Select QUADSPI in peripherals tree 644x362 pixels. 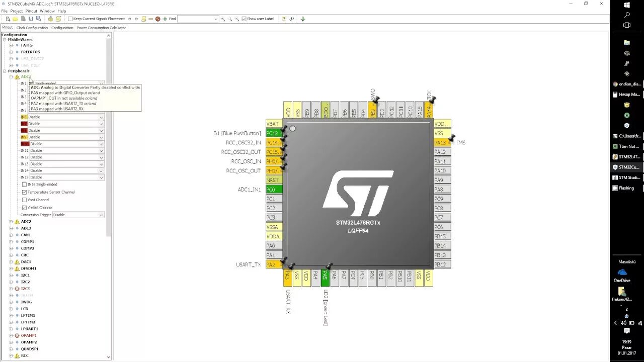click(x=30, y=349)
